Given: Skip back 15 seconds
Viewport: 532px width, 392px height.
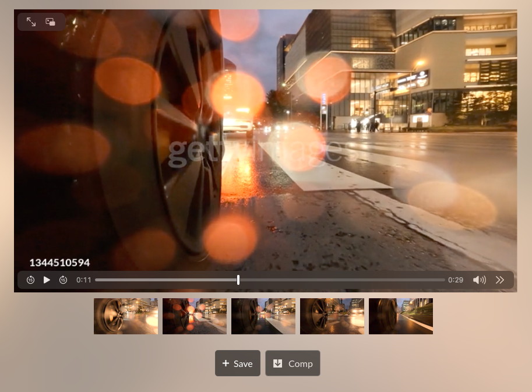Looking at the screenshot, I should [x=30, y=280].
